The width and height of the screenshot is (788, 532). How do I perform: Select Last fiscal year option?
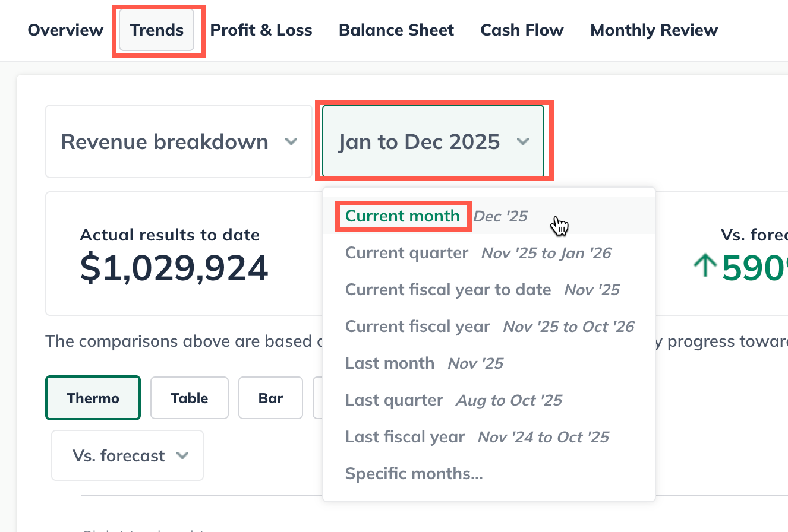[405, 437]
